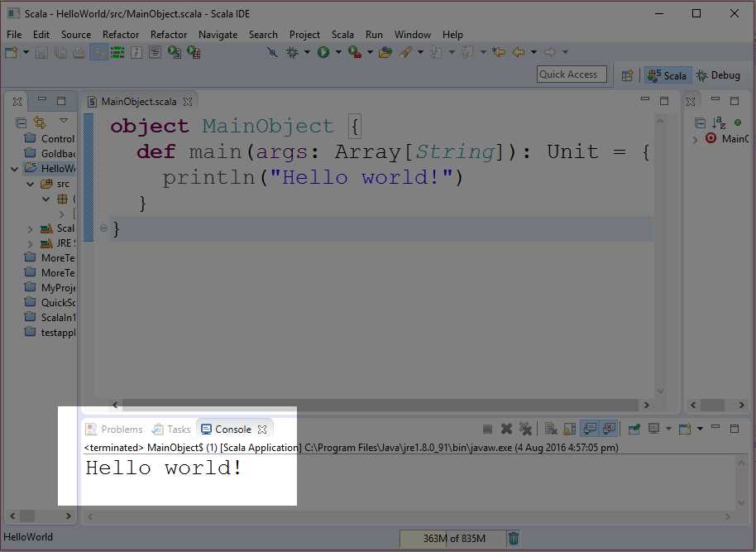Screen dimensions: 756x552
Task: Click the Back navigation arrow
Action: point(519,51)
